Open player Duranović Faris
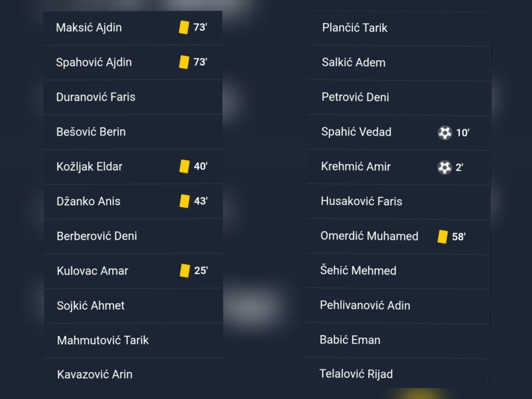 [x=96, y=97]
